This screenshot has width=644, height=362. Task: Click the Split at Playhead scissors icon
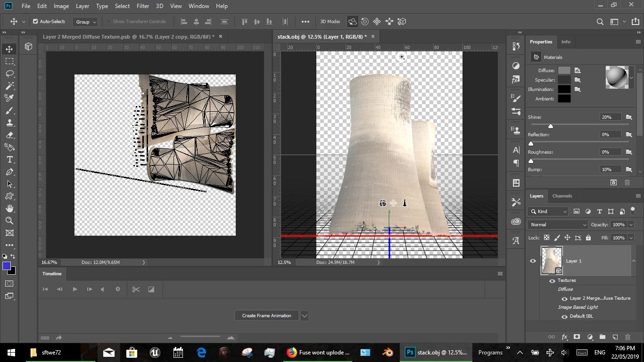(x=136, y=289)
